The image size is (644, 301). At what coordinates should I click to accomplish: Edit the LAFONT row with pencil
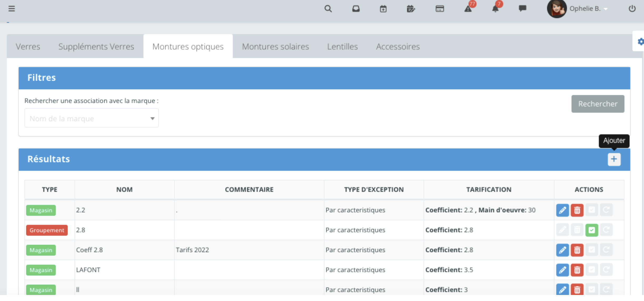(562, 270)
